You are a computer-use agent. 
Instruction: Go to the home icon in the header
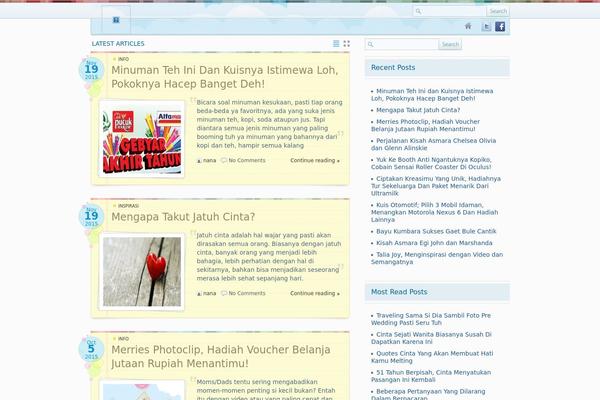[x=468, y=26]
